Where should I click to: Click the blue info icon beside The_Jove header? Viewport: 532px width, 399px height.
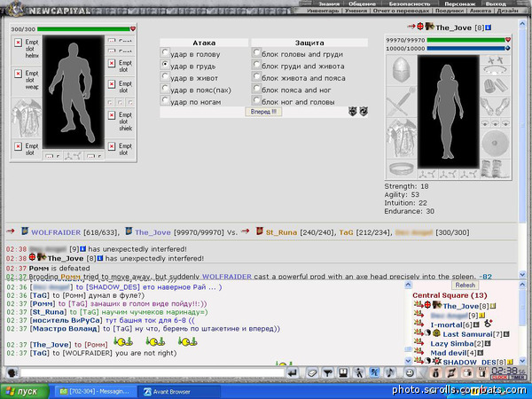click(x=489, y=27)
